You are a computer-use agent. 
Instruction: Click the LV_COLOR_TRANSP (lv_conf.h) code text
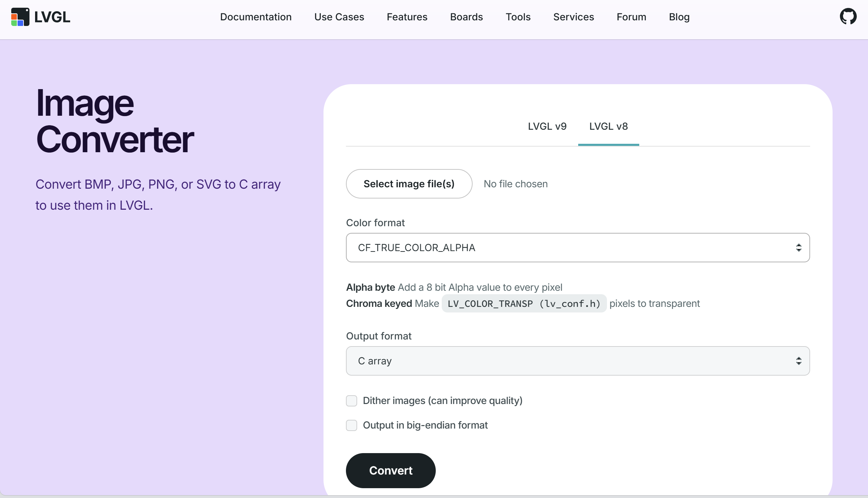524,303
